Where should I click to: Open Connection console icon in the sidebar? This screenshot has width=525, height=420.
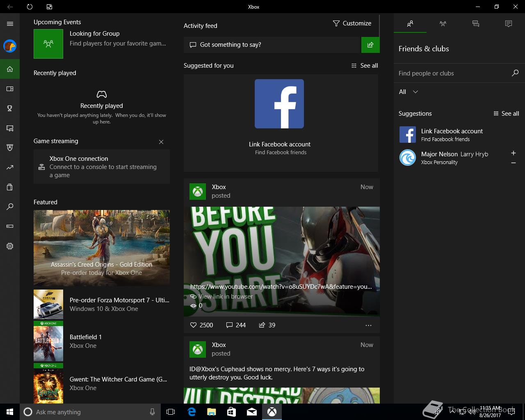click(x=10, y=226)
